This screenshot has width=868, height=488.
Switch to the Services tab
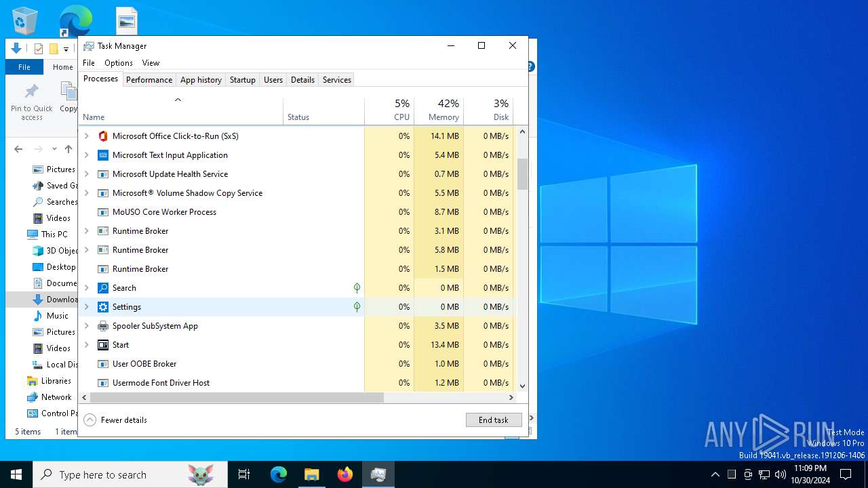337,80
